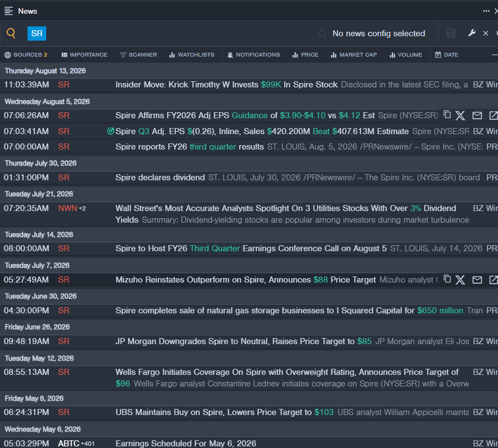Click the ABTC ticker in the 05:03:29PM row
498x448 pixels.
[x=69, y=443]
